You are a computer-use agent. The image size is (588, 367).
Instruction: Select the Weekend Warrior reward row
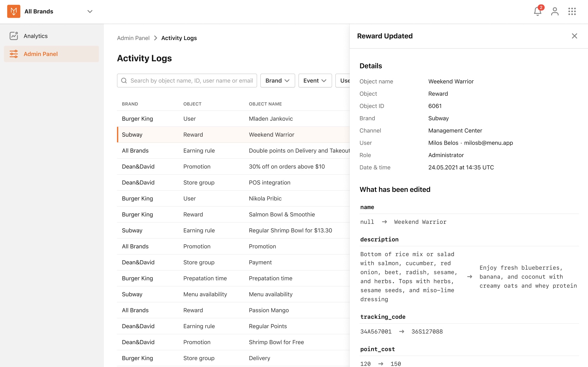tap(233, 135)
